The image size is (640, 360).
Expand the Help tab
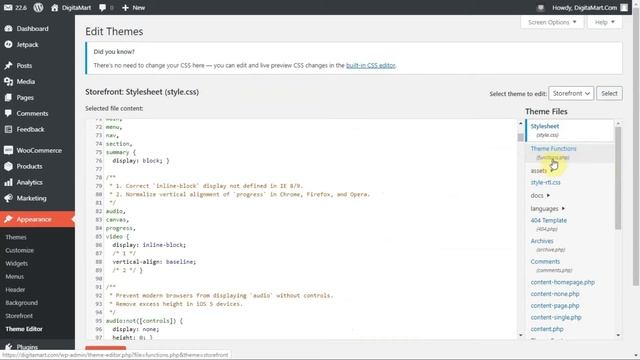[x=604, y=22]
